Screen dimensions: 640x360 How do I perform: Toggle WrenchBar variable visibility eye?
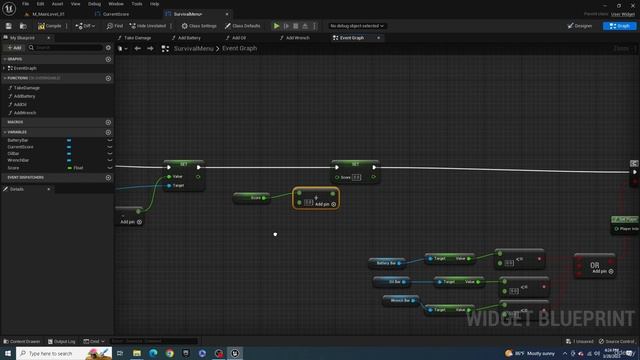pyautogui.click(x=109, y=160)
